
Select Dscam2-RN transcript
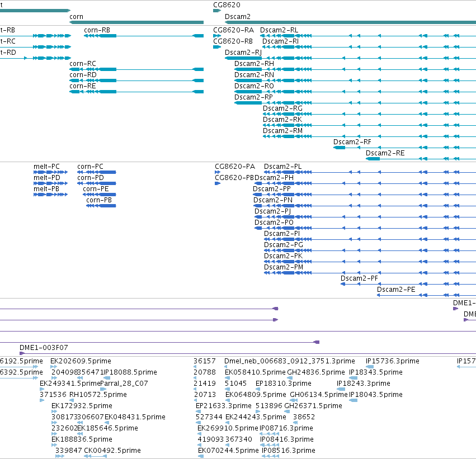(254, 75)
